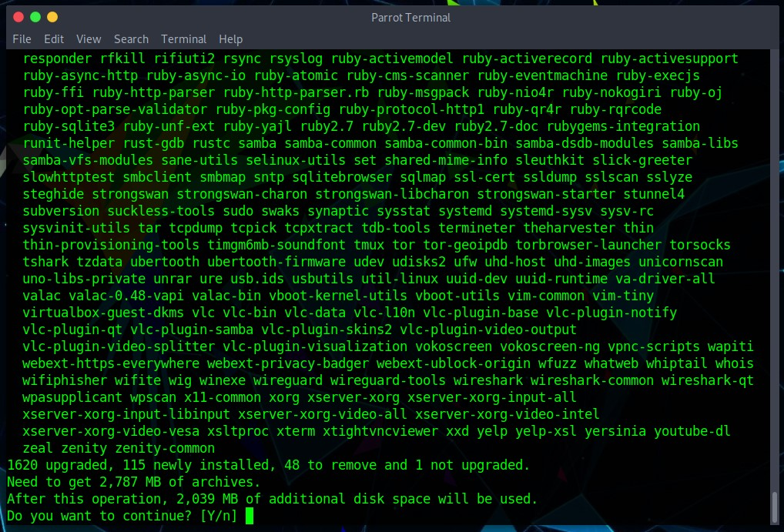The height and width of the screenshot is (532, 784).
Task: Click the green cursor after the [Y/n] prompt
Action: click(250, 516)
